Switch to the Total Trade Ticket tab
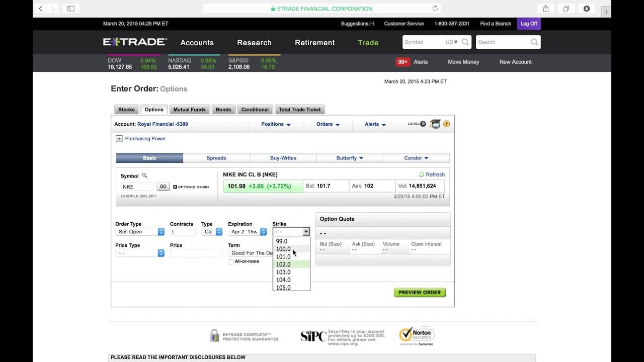644x362 pixels. (300, 110)
